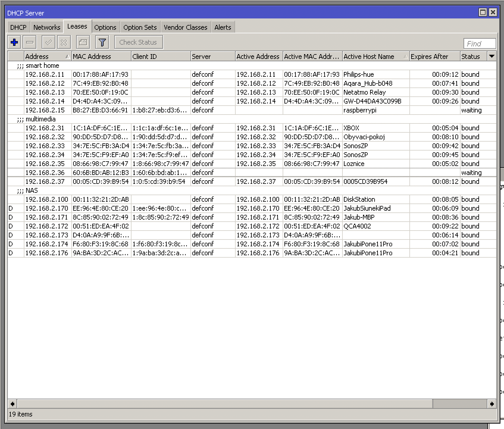Open the Alerts tab
Viewport: 504px width, 429px height.
[223, 27]
